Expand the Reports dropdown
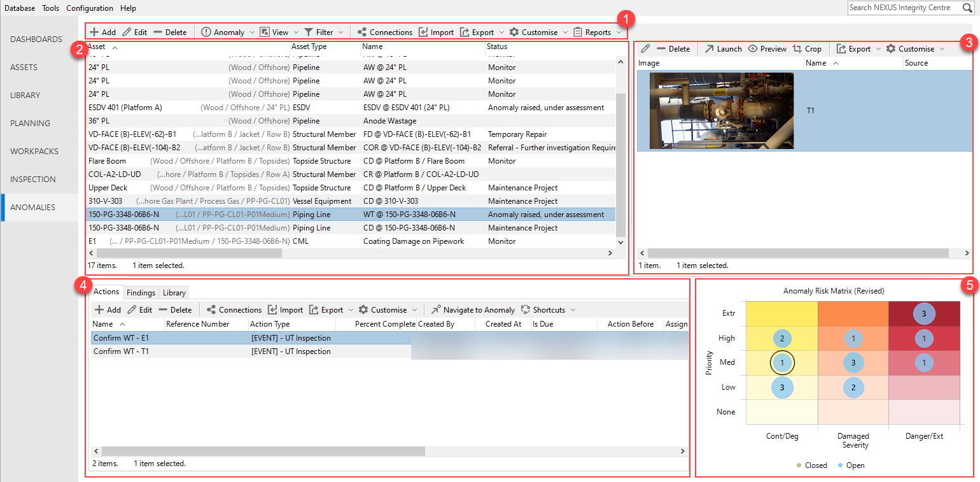The image size is (980, 482). click(598, 32)
